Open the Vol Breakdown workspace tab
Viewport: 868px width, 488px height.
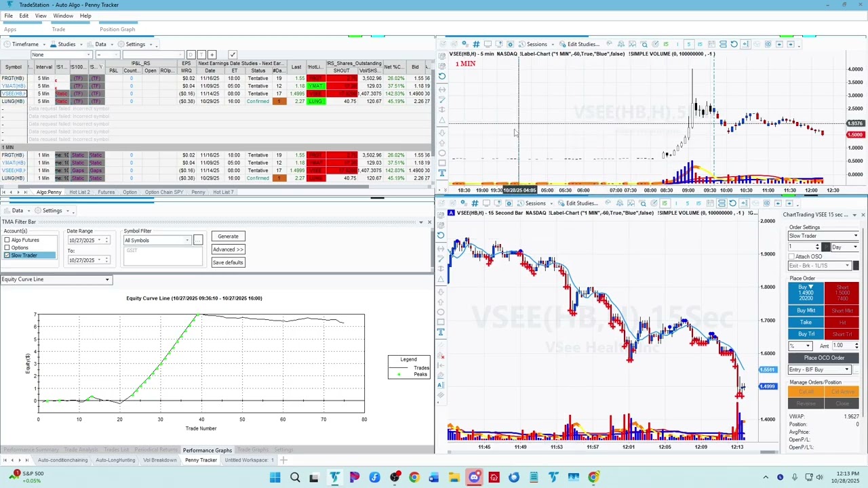pyautogui.click(x=159, y=460)
